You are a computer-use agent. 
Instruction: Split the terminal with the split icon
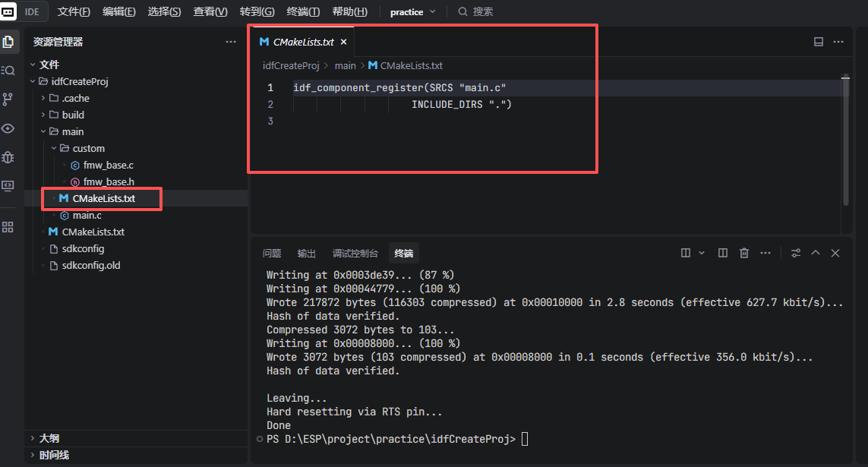(x=685, y=253)
